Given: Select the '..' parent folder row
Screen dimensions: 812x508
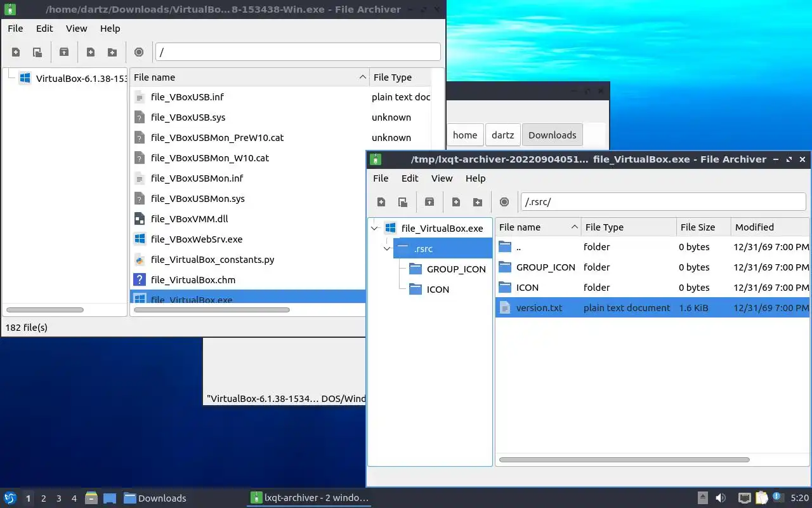Looking at the screenshot, I should [652, 246].
